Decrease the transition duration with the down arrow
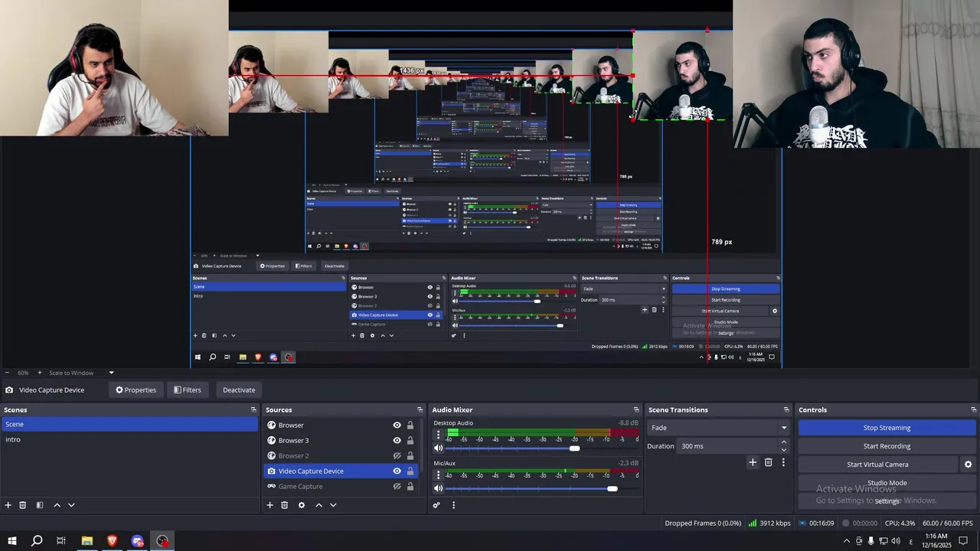 (x=783, y=450)
